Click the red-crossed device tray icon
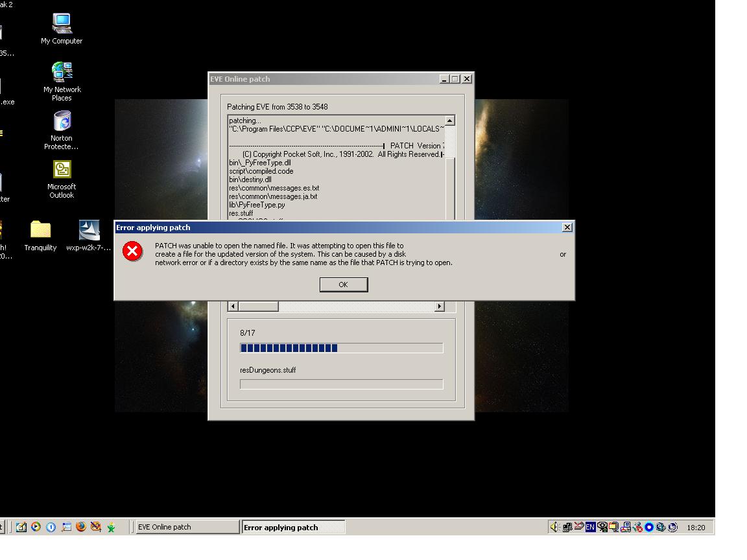Viewport: 747px width, 560px height. pyautogui.click(x=579, y=526)
